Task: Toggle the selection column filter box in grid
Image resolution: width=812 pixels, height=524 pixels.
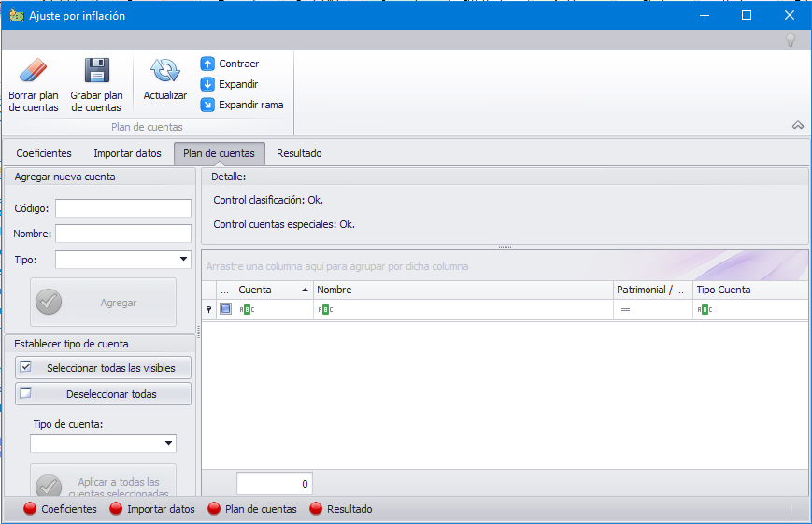Action: (x=225, y=309)
